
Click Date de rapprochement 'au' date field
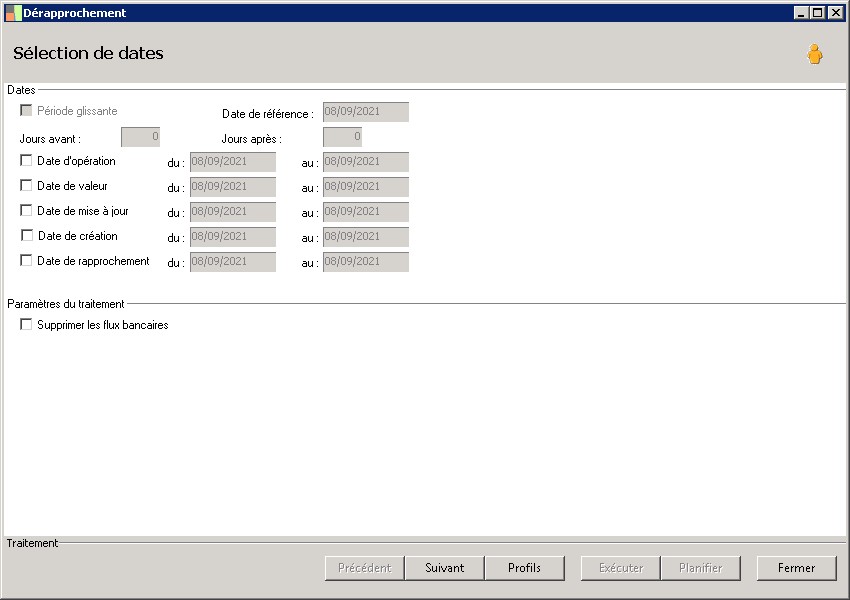click(x=366, y=261)
